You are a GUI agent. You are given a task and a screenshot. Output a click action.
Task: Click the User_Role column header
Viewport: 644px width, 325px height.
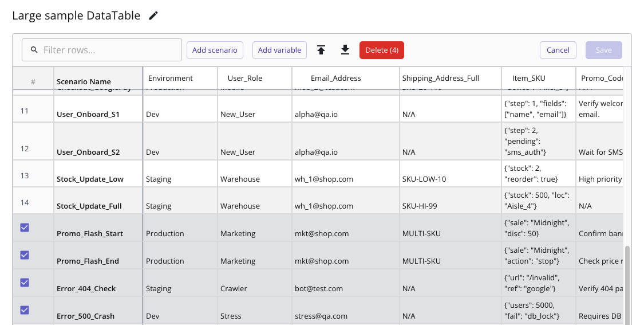[245, 79]
